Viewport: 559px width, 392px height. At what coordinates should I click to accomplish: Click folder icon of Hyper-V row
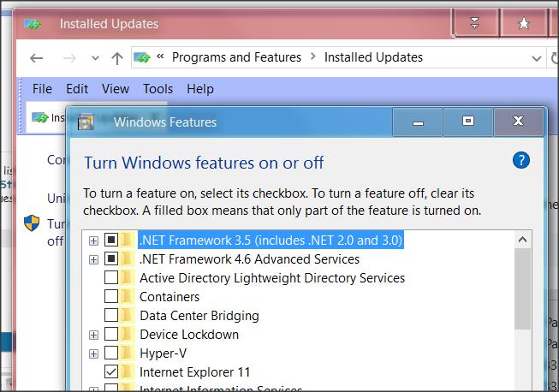click(127, 353)
